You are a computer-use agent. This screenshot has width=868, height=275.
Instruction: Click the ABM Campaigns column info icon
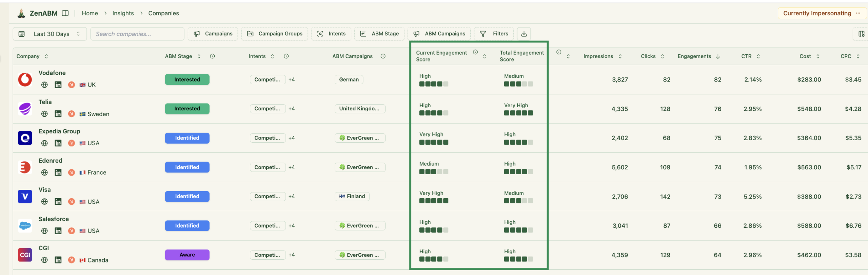tap(383, 56)
